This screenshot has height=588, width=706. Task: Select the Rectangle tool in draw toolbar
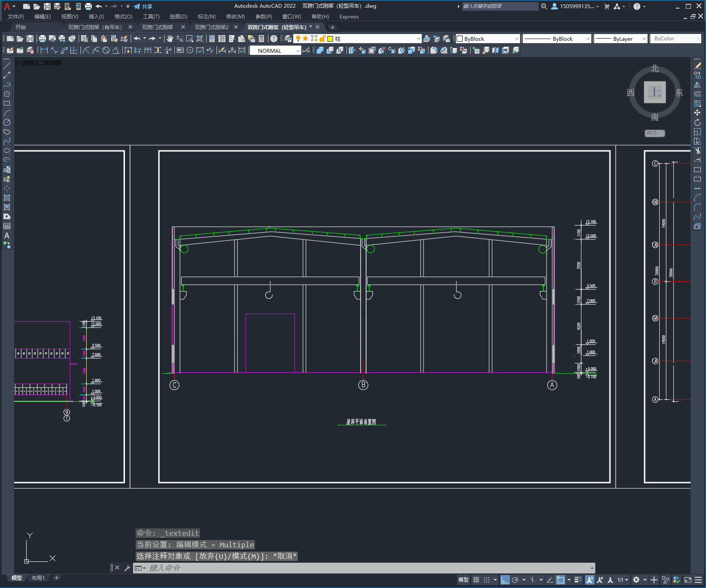click(x=7, y=103)
